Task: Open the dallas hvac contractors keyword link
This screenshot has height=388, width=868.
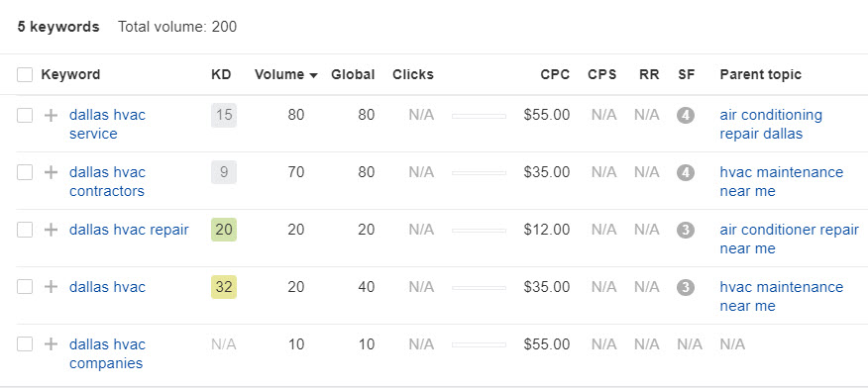Action: (x=107, y=182)
